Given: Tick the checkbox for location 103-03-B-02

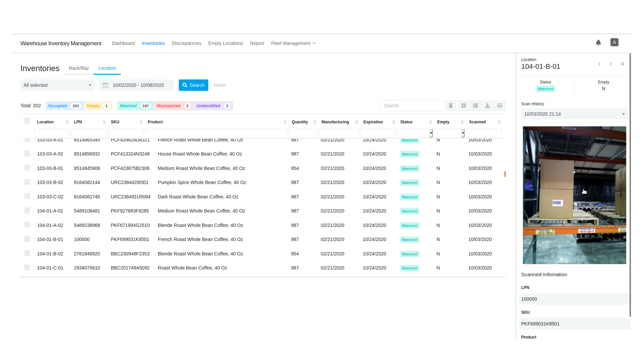Looking at the screenshot, I should (27, 182).
